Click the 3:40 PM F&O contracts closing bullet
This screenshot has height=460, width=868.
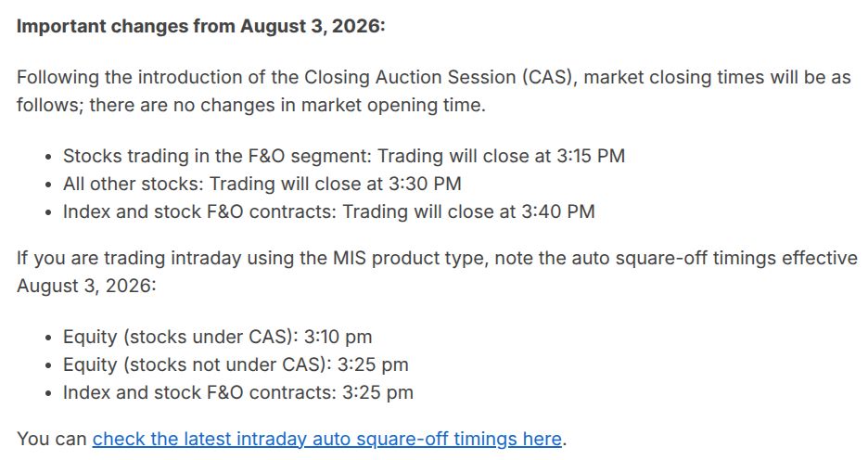click(329, 211)
